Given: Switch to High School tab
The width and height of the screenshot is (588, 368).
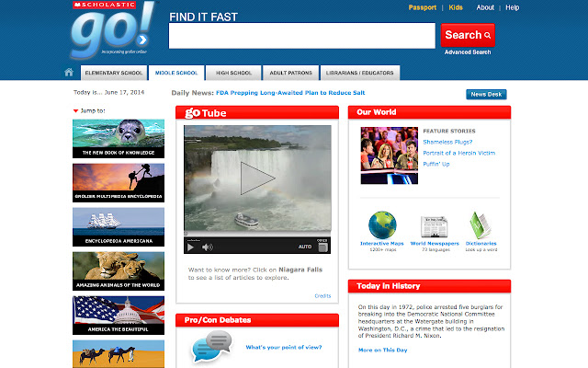Looking at the screenshot, I should tap(233, 73).
